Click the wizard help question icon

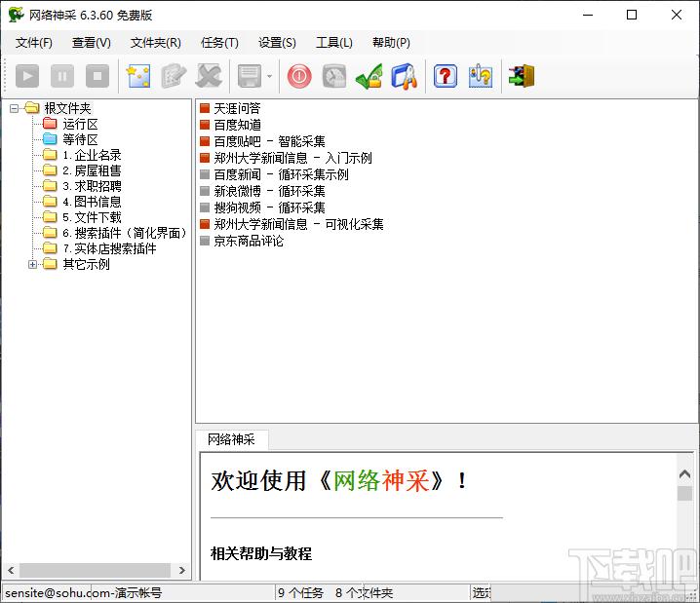(481, 76)
